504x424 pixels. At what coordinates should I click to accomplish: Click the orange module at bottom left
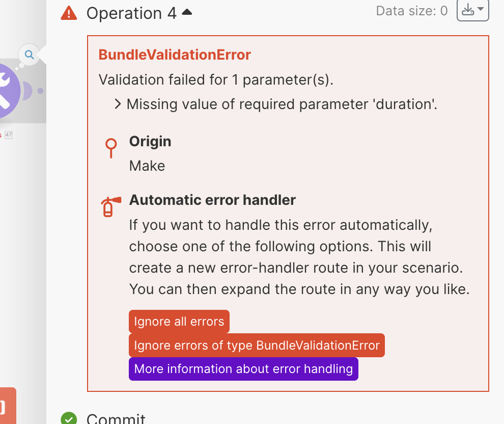tap(6, 406)
